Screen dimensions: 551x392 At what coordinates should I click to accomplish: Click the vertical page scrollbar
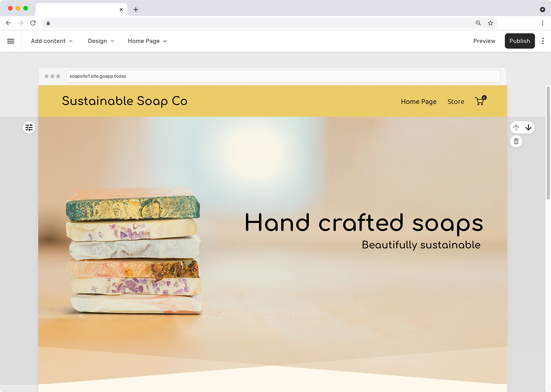coord(548,143)
